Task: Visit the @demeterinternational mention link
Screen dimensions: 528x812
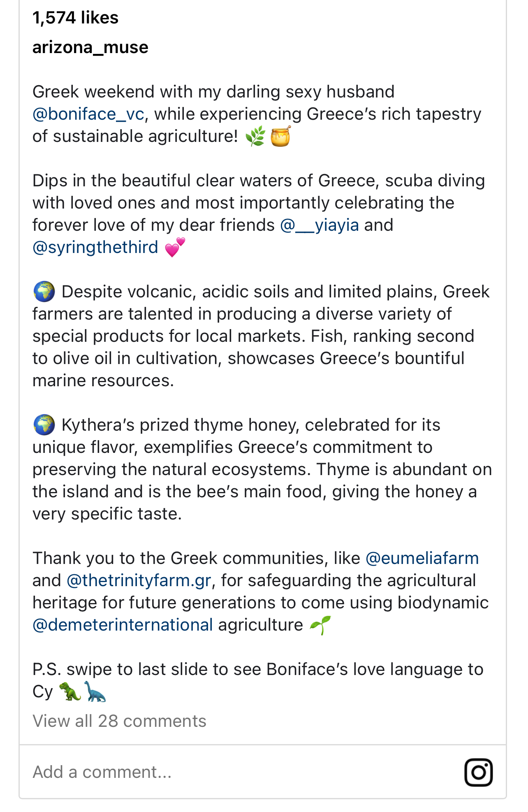Action: click(x=123, y=625)
